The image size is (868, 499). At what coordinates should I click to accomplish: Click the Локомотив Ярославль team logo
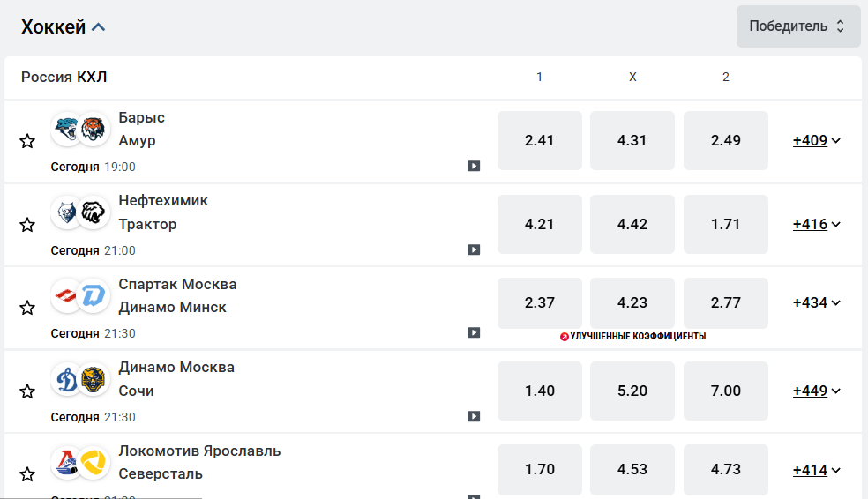(x=66, y=463)
